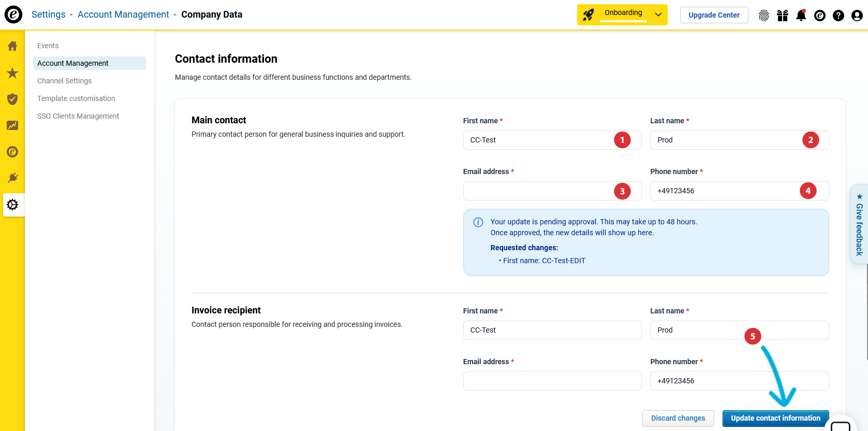
Task: Click the Upgrade Center button
Action: (714, 15)
